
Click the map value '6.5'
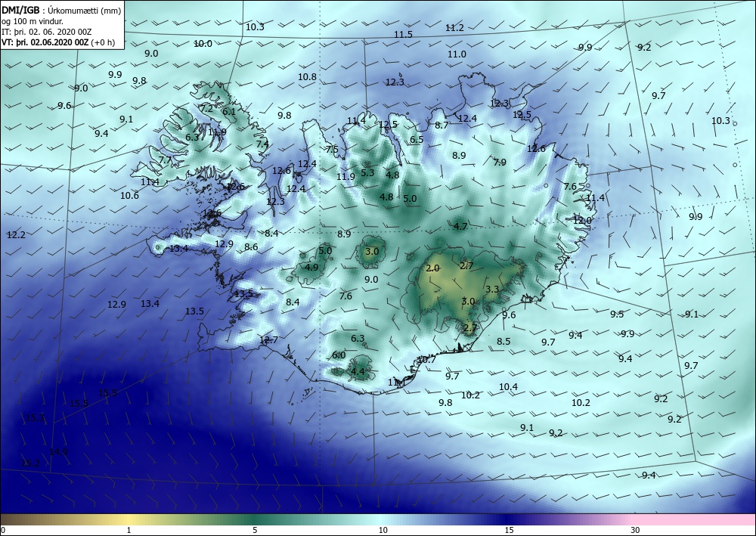tap(417, 139)
